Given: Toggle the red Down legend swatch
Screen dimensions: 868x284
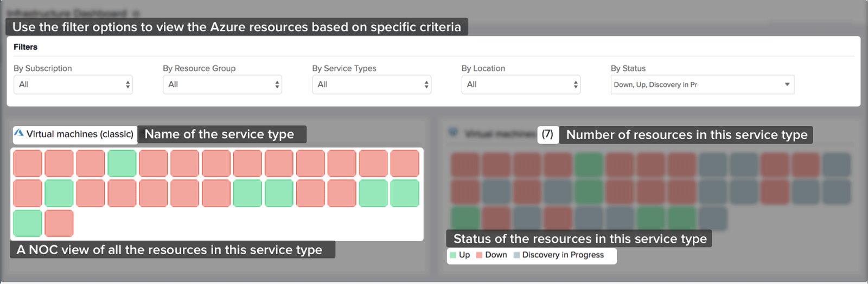Looking at the screenshot, I should click(x=479, y=255).
